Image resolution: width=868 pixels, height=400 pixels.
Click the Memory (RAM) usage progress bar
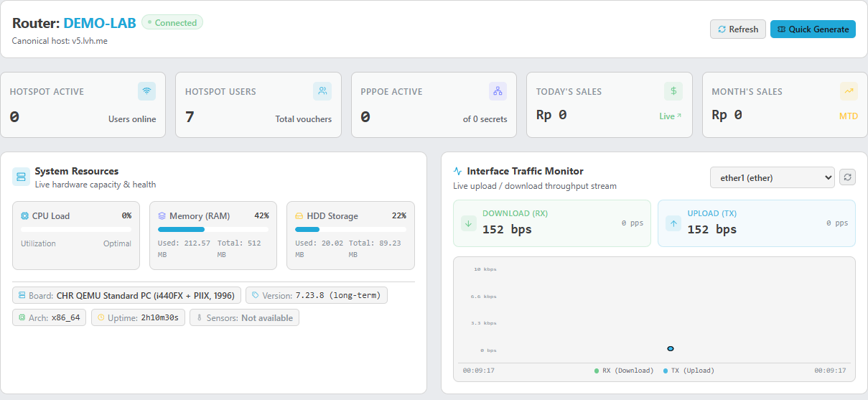pyautogui.click(x=213, y=230)
